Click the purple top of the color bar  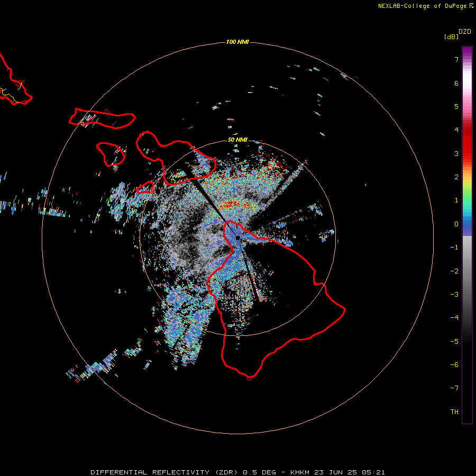pos(467,52)
